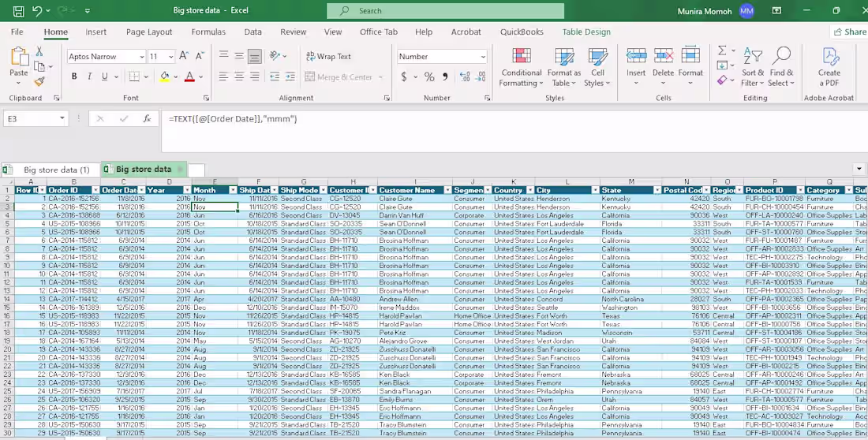This screenshot has width=868, height=440.
Task: Increase font size with larger A icon
Action: pyautogui.click(x=185, y=56)
